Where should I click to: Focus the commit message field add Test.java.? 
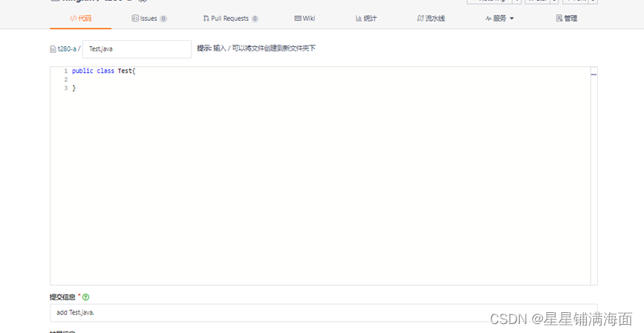[x=324, y=313]
